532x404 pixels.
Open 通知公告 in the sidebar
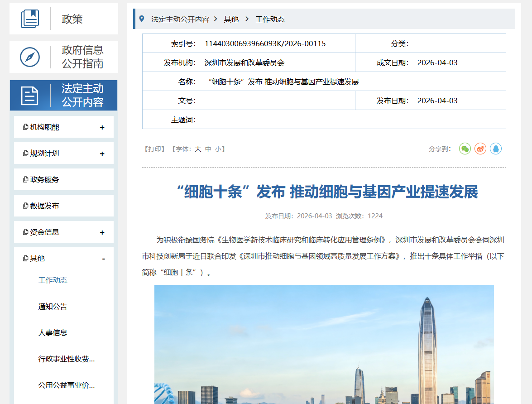[x=53, y=307]
